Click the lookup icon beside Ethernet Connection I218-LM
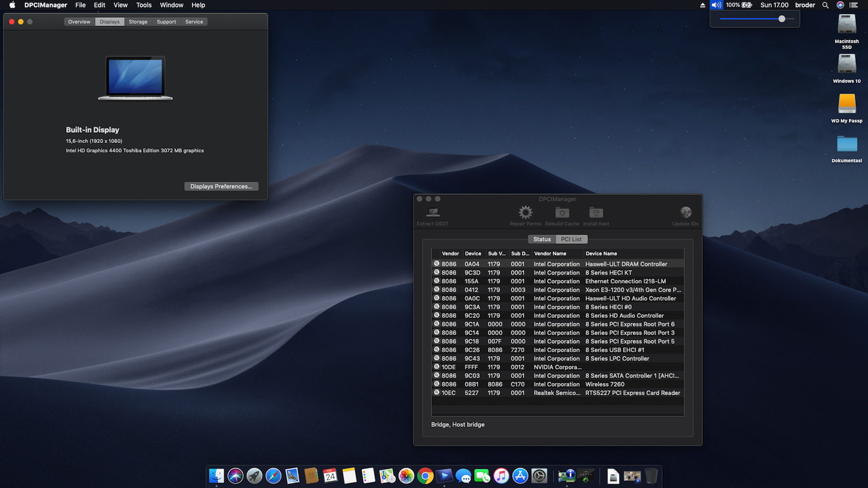Viewport: 868px width, 488px height. (437, 281)
